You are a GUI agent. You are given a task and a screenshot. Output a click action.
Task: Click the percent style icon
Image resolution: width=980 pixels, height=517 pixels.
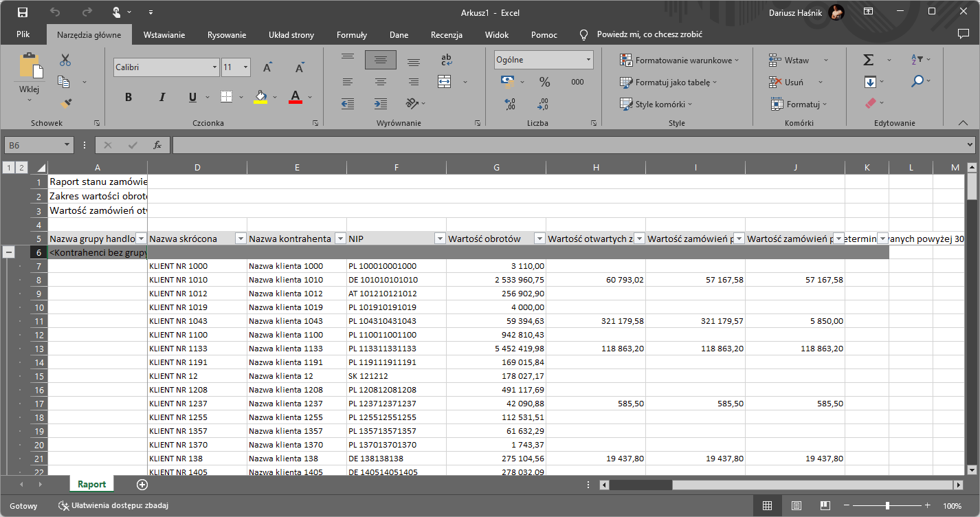click(544, 82)
